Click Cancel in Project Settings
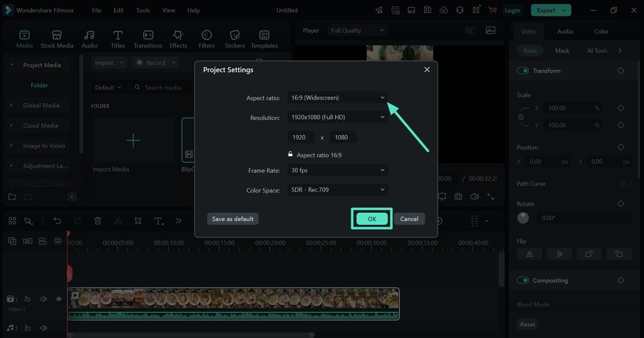The image size is (644, 338). point(409,219)
